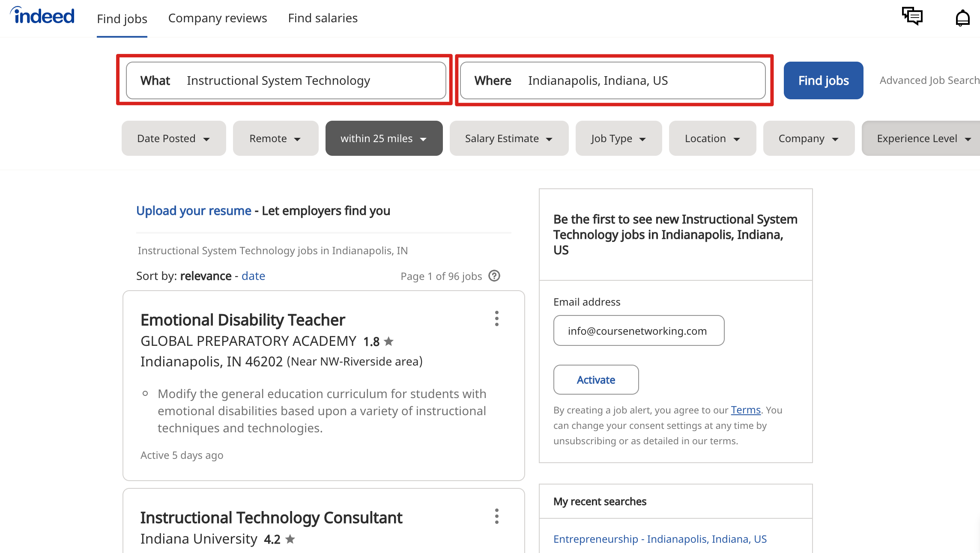Click the Activate job alert button

[x=596, y=380]
